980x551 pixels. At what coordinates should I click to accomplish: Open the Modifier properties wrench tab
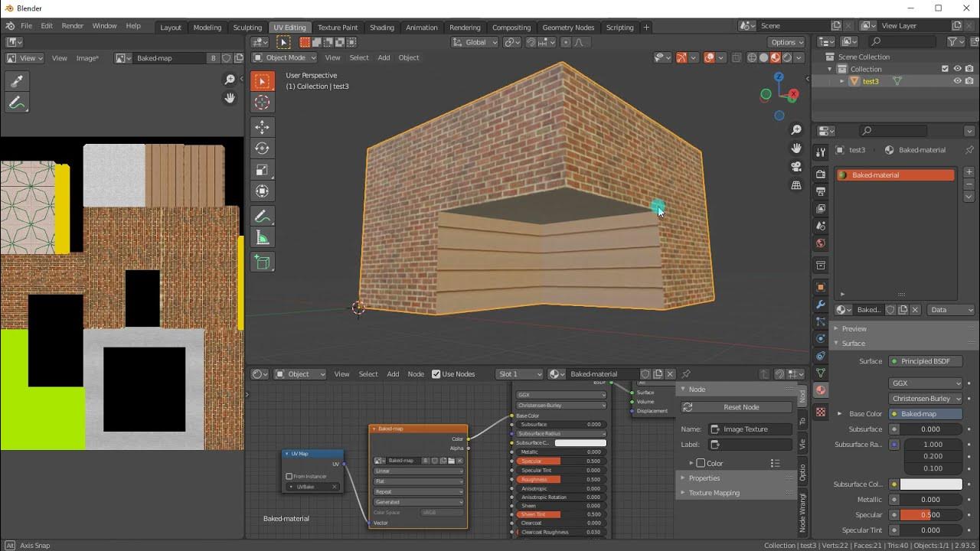coord(821,305)
